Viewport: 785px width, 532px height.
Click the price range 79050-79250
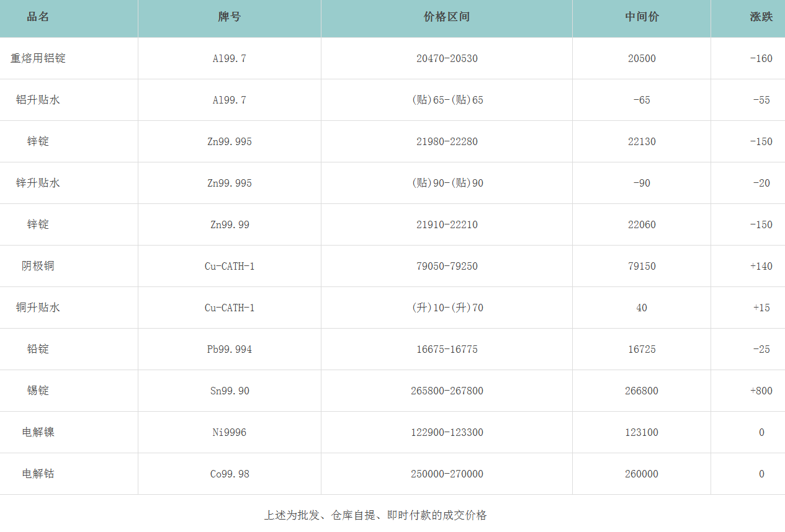tap(447, 266)
